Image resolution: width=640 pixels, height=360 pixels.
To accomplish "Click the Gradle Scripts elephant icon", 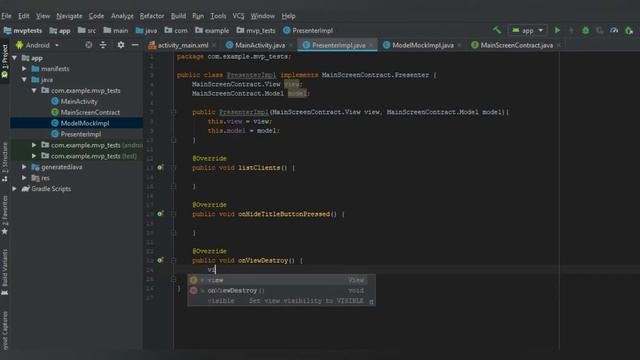I will pos(26,189).
